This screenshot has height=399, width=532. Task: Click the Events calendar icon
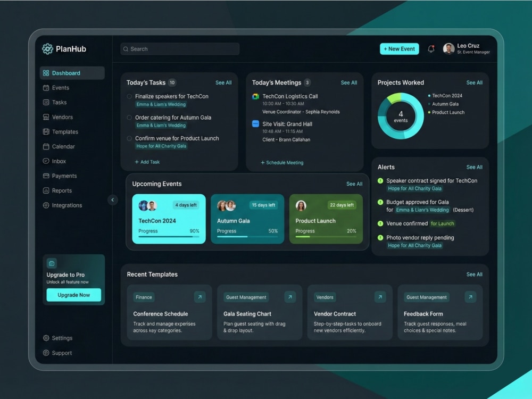pyautogui.click(x=46, y=88)
